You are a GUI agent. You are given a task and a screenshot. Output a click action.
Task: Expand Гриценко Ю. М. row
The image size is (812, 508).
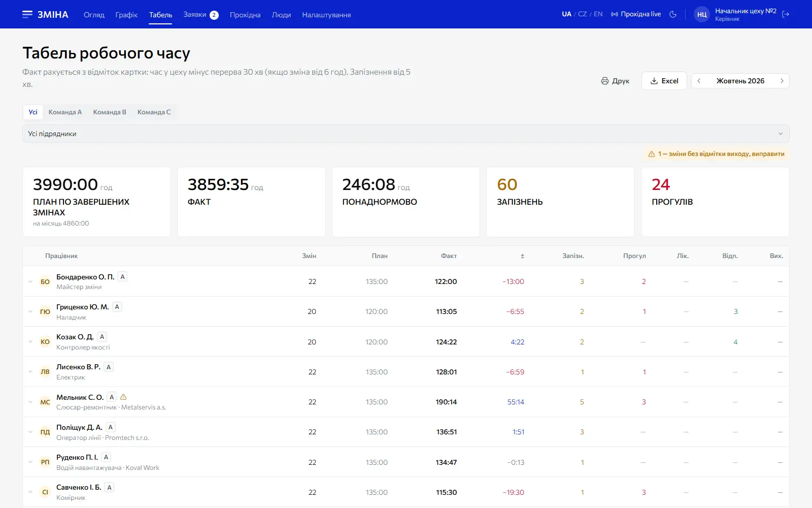30,311
